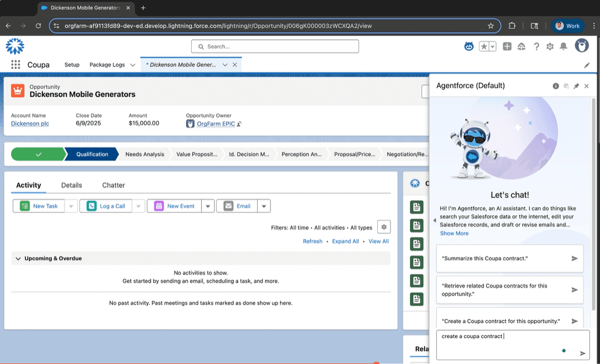Image resolution: width=600 pixels, height=364 pixels.
Task: Open the New Event dropdown arrow
Action: [x=208, y=206]
